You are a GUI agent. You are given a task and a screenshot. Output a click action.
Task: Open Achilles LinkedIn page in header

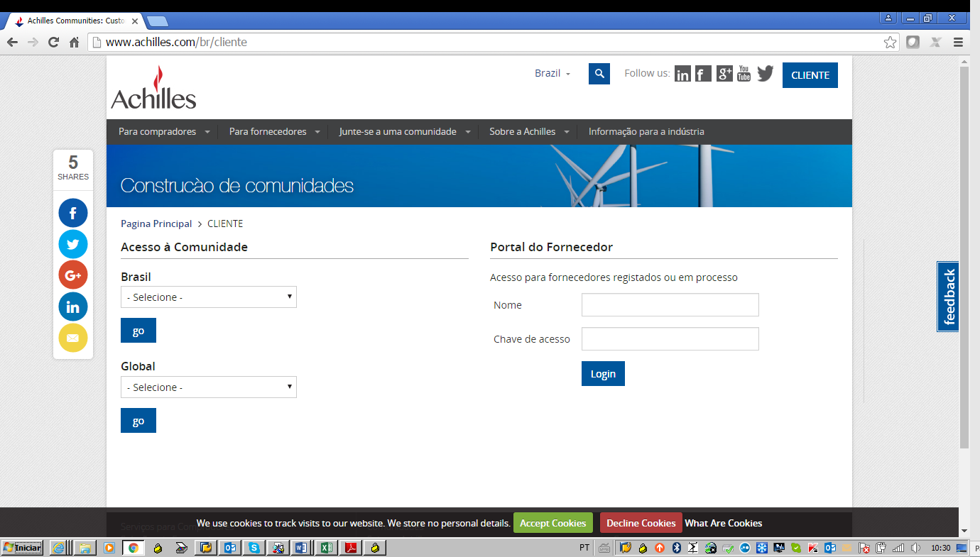[682, 74]
